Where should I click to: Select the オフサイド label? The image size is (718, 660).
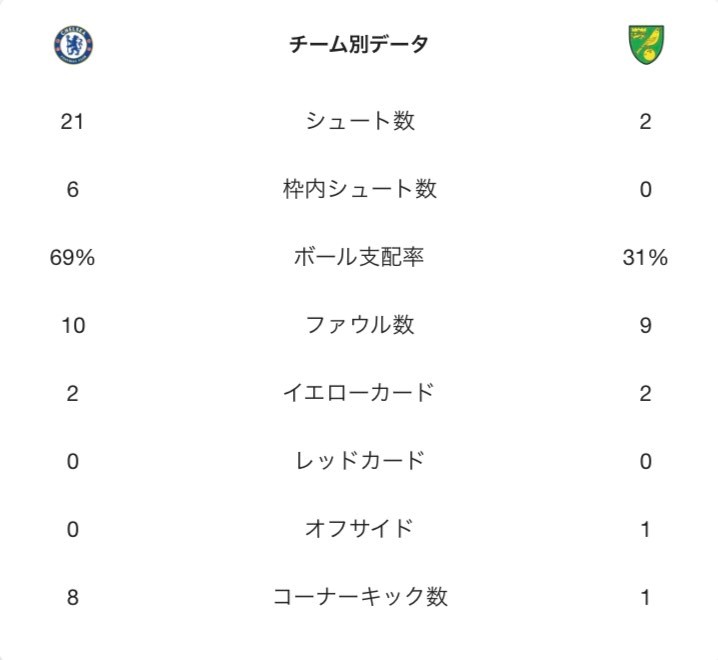(x=359, y=529)
